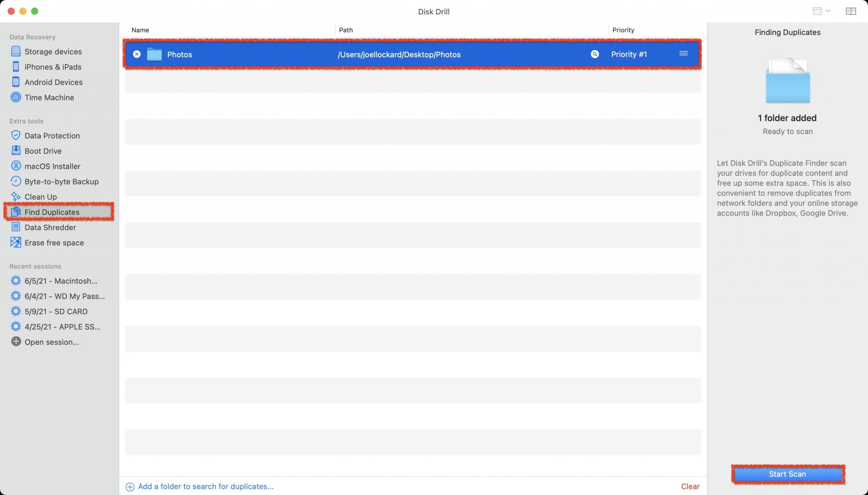This screenshot has width=868, height=495.
Task: Click the Android Devices sidebar item
Action: [53, 82]
